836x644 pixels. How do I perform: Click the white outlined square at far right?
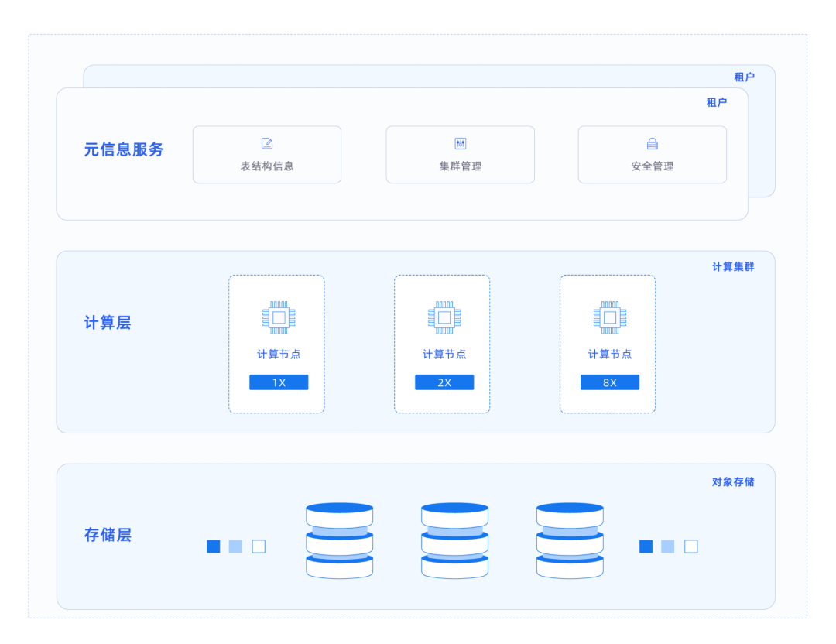tap(691, 546)
